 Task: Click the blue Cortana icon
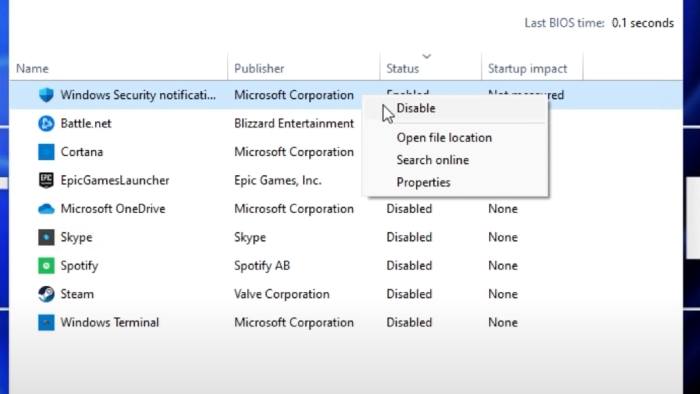pos(46,152)
